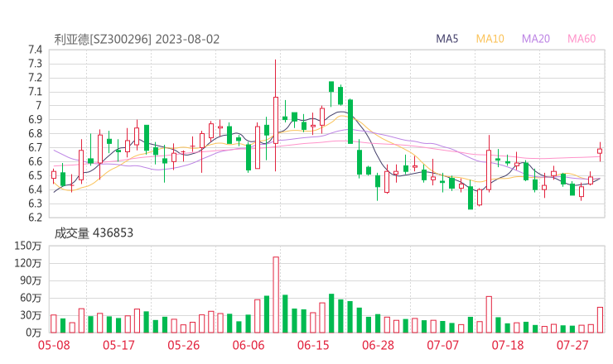
Task: Click the 06-28 date axis label
Action: pos(378,345)
